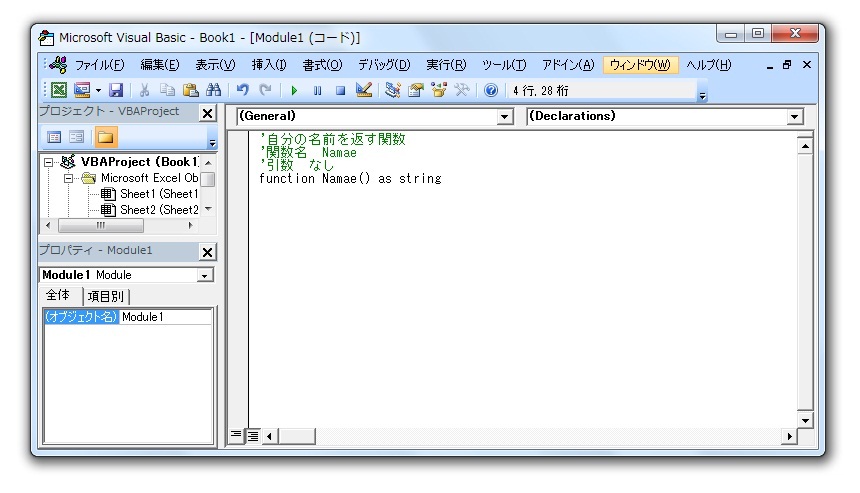This screenshot has width=860, height=493.
Task: Click the project tree horizontal scroll thumb
Action: [x=101, y=225]
